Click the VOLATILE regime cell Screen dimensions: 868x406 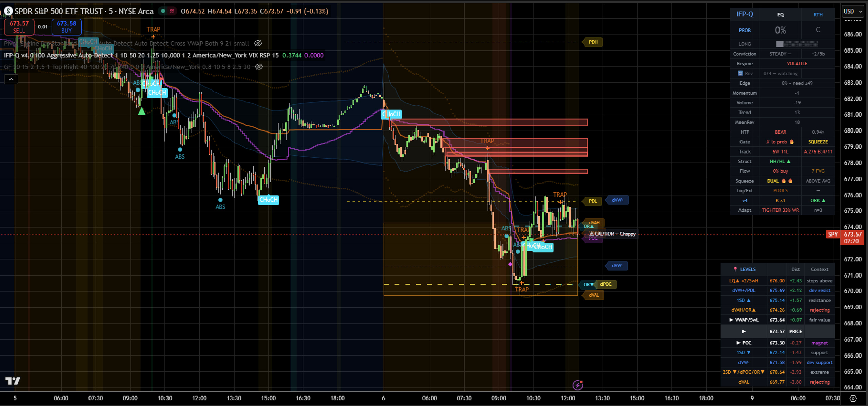[797, 64]
